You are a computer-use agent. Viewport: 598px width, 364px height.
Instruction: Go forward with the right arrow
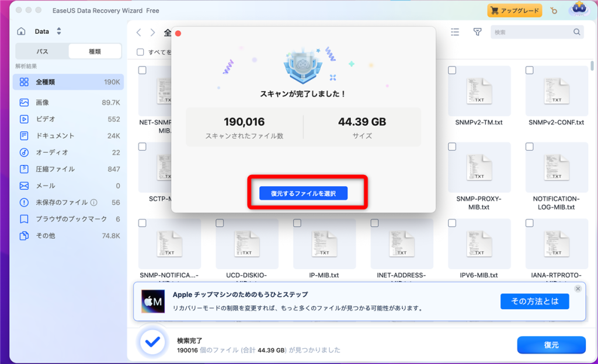152,32
